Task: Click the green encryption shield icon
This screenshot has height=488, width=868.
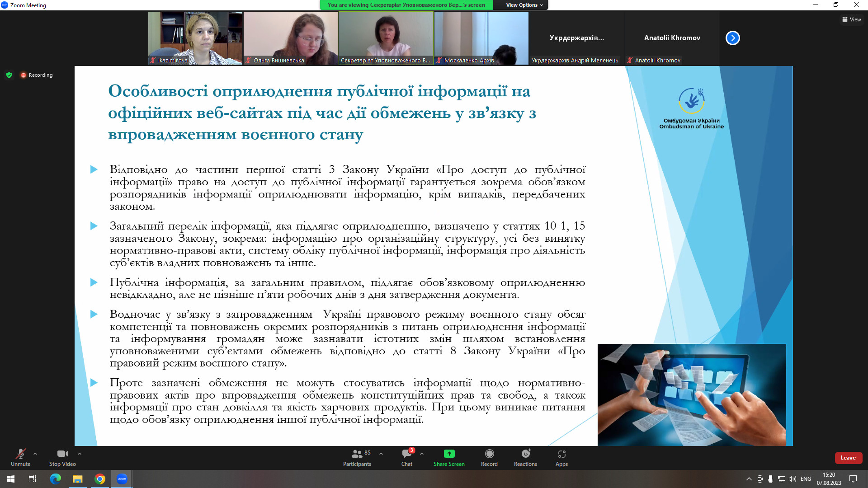Action: click(9, 75)
